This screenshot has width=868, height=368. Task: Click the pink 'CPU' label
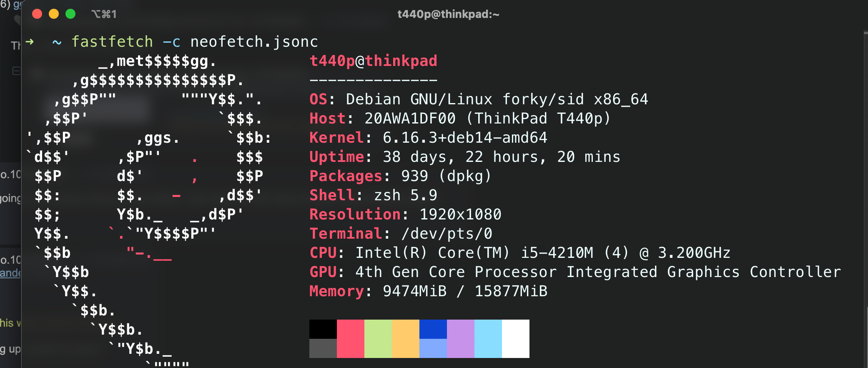tap(323, 253)
